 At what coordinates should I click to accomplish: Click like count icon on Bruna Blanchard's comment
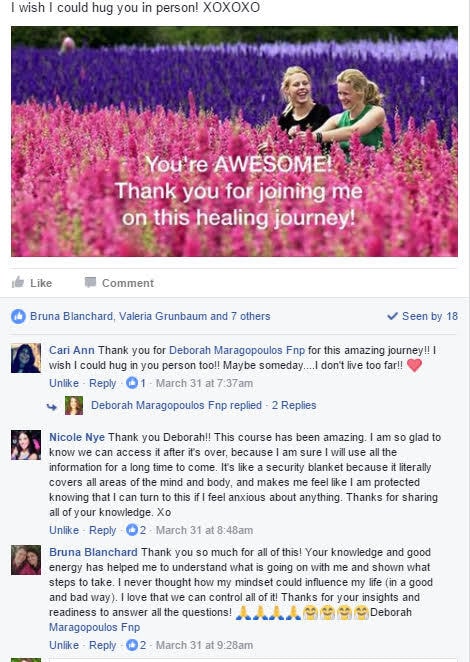coord(132,645)
